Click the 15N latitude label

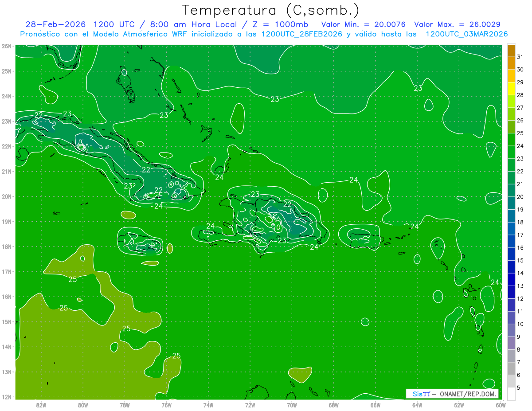pyautogui.click(x=6, y=321)
